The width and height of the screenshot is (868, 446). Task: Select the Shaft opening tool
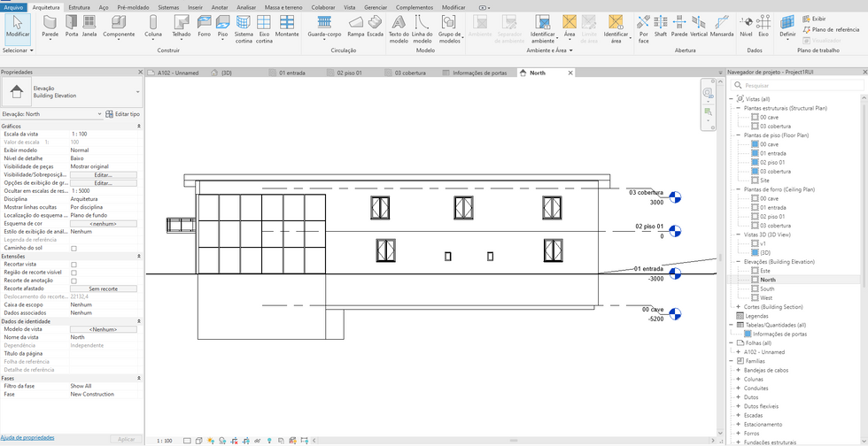point(660,27)
